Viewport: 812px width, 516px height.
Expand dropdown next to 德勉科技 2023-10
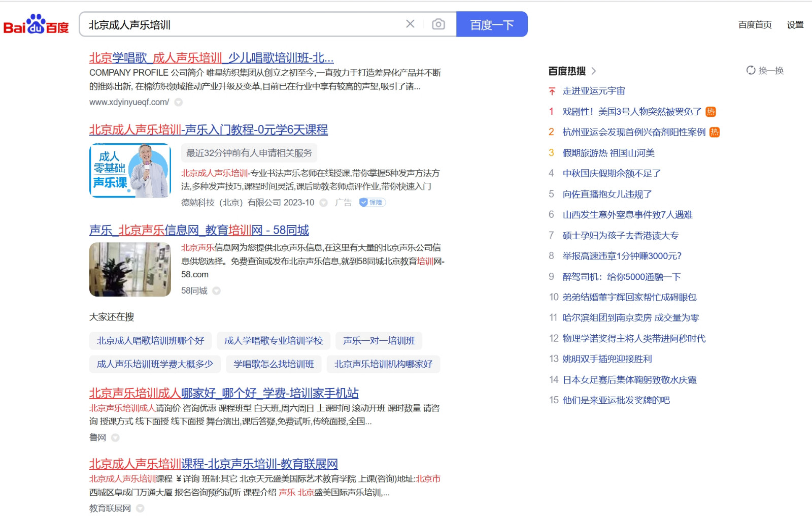(x=324, y=203)
